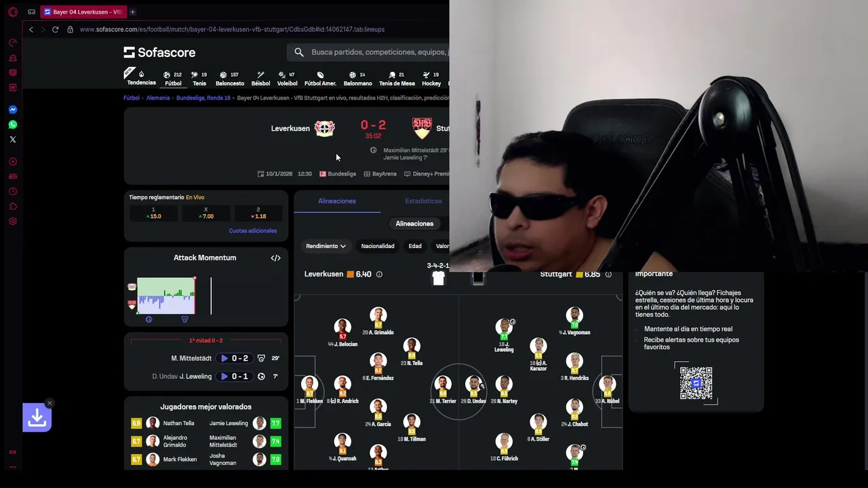Open the Opera speed dial sidebar icon
The width and height of the screenshot is (868, 488).
coord(12,42)
